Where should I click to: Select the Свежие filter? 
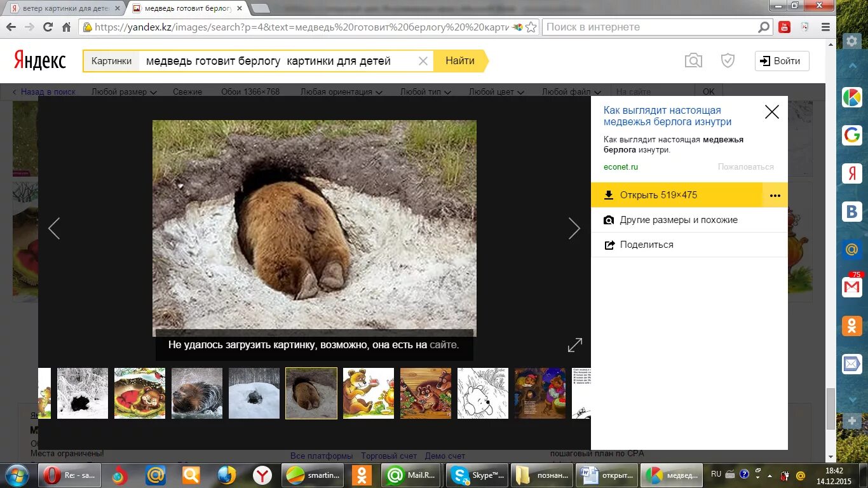point(187,91)
